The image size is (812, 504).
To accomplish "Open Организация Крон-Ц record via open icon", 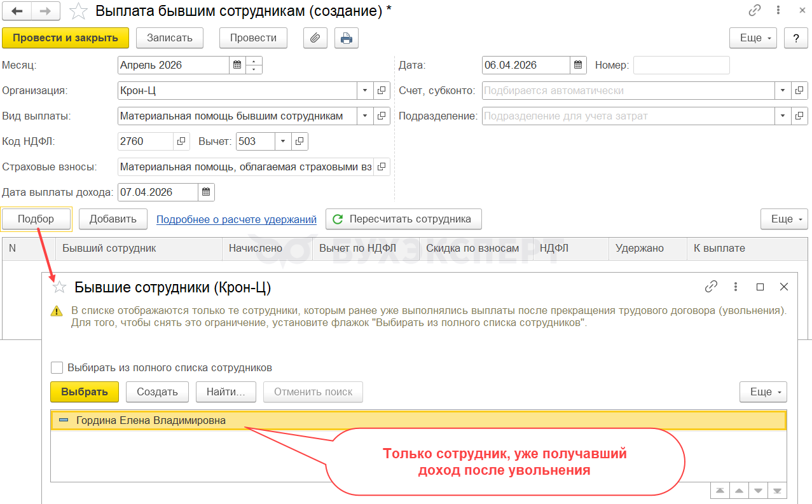I will tap(382, 90).
